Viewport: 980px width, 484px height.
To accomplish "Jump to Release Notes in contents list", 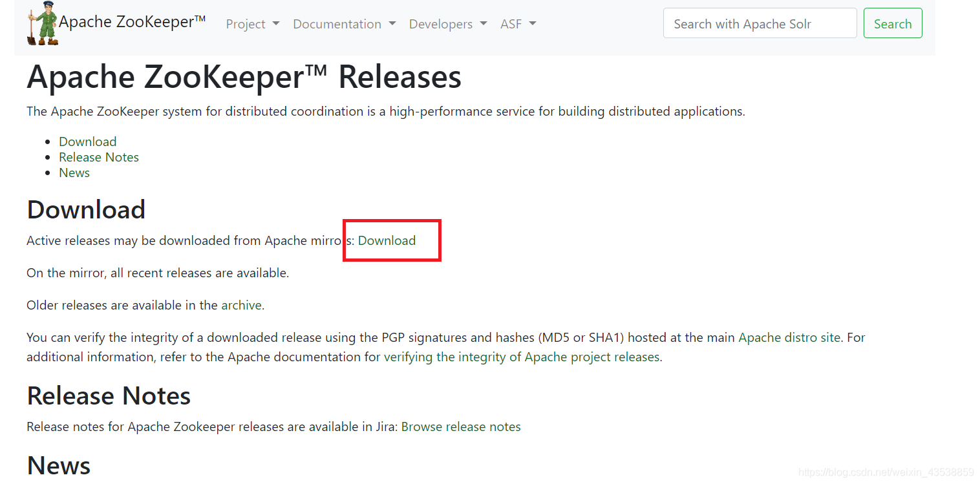I will pos(99,157).
